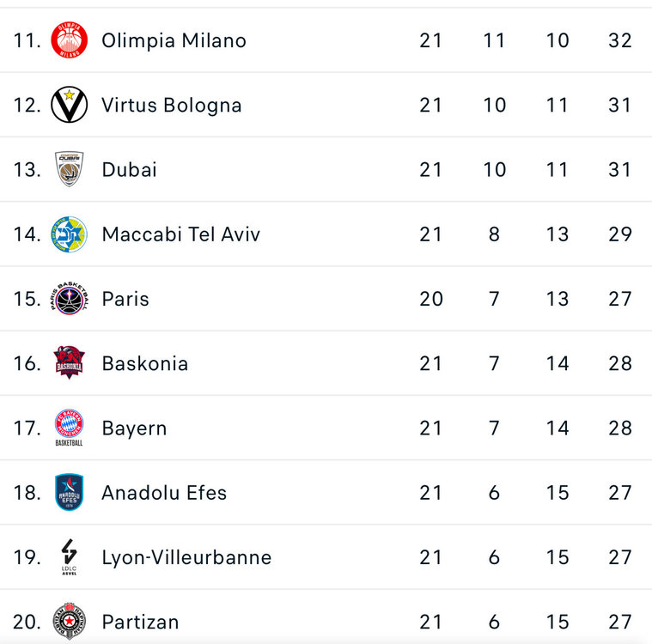Screen dimensions: 652x644
Task: Open Lyon-Villeurbanne team name link
Action: 186,556
